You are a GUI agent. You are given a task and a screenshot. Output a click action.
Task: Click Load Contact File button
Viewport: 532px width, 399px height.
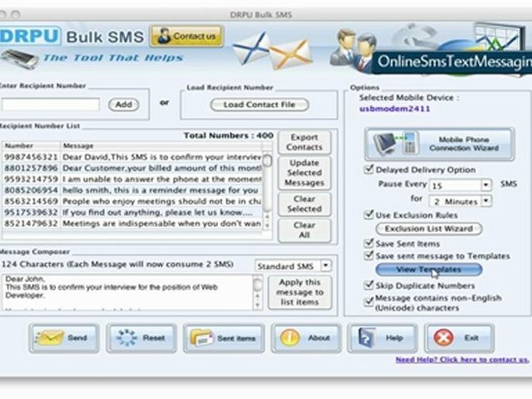tap(259, 105)
